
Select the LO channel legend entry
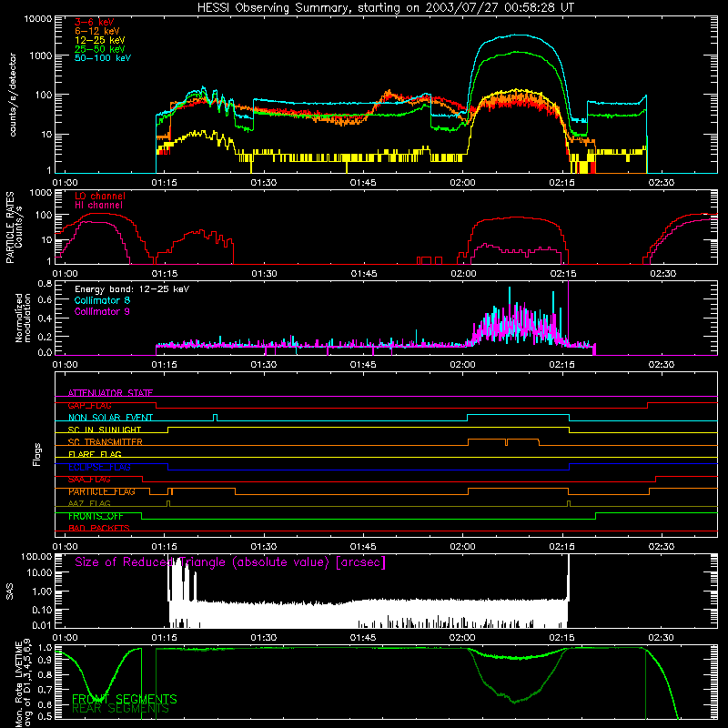tap(100, 196)
